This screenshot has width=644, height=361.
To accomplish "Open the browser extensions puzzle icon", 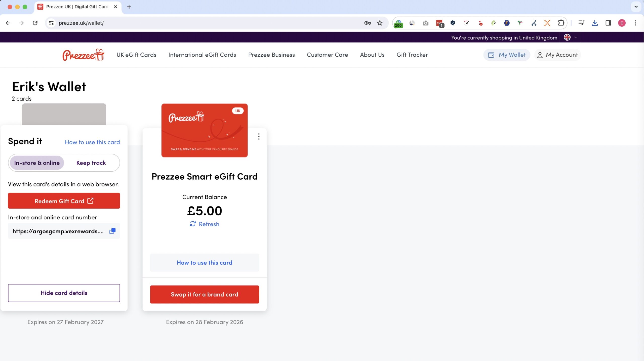I will tap(561, 23).
